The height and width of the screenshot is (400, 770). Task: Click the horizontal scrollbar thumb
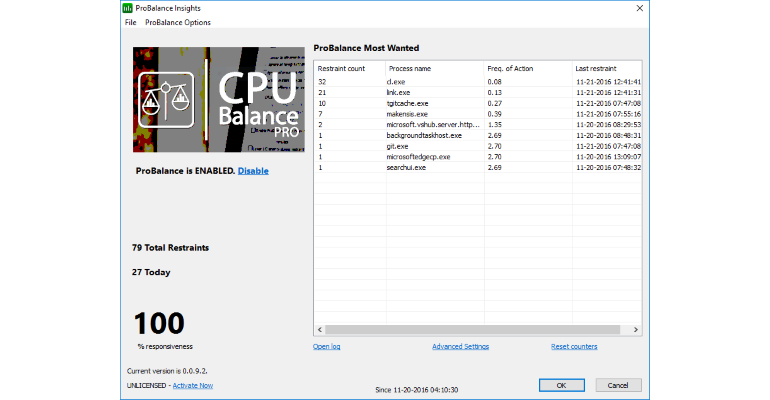pyautogui.click(x=472, y=330)
